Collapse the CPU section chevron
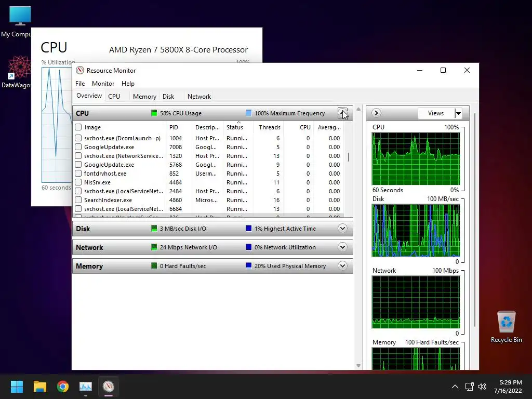 342,113
